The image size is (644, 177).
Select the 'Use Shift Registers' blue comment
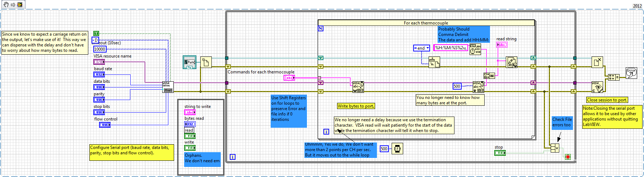pyautogui.click(x=289, y=111)
